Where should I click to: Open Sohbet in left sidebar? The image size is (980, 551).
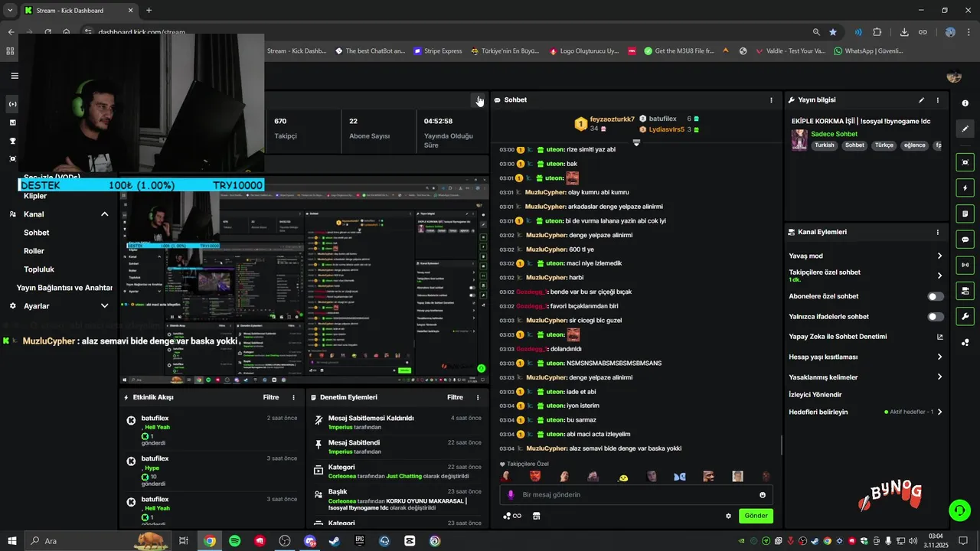36,233
